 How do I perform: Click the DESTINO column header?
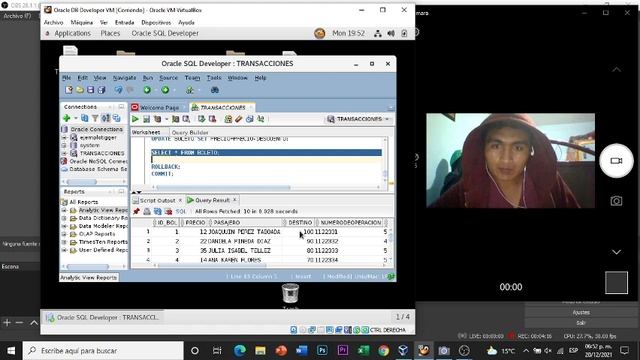click(x=300, y=222)
